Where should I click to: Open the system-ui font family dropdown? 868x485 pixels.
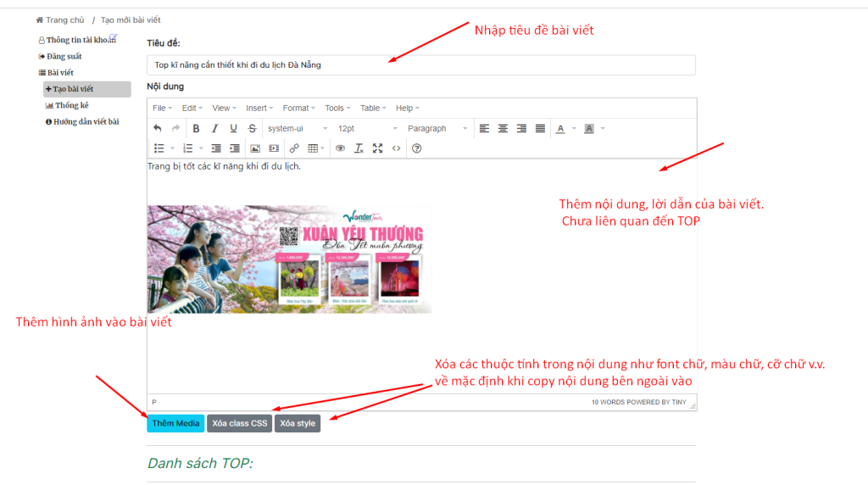[x=297, y=129]
